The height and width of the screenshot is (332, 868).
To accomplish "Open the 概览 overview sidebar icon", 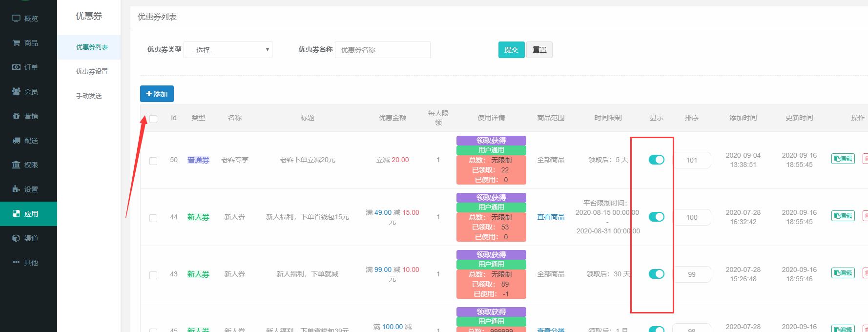I will (16, 19).
